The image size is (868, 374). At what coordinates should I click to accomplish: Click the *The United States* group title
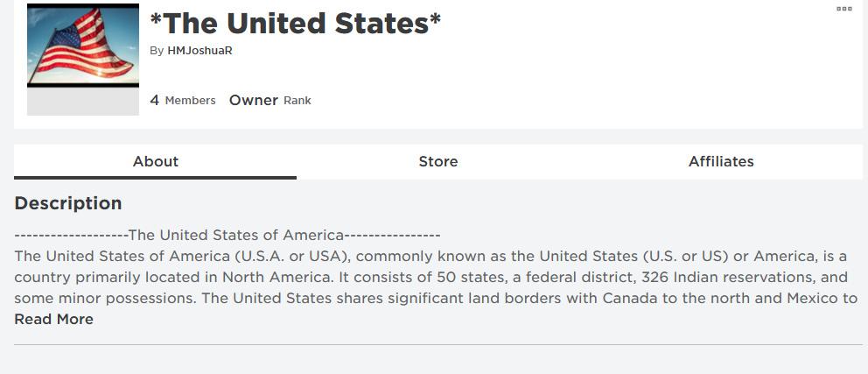(296, 24)
